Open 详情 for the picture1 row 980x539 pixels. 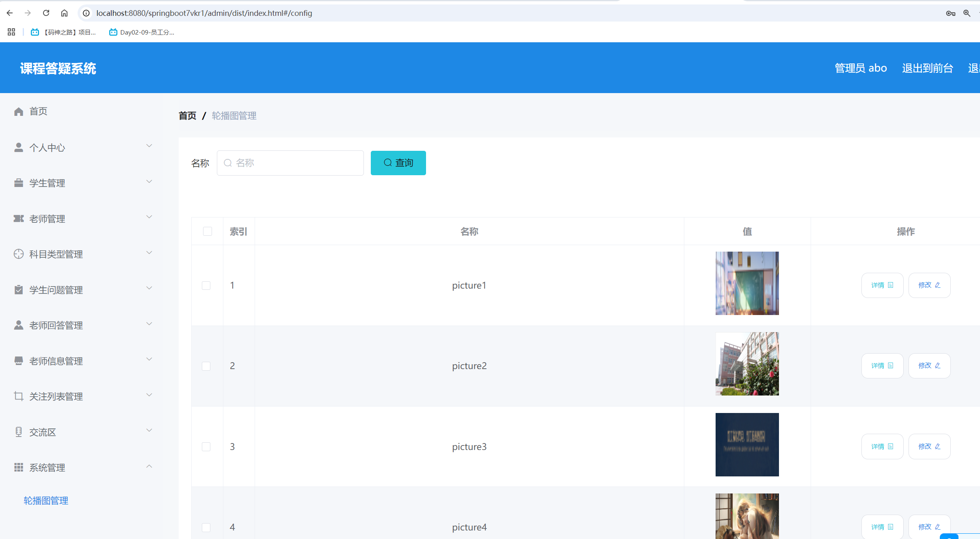[x=882, y=285]
